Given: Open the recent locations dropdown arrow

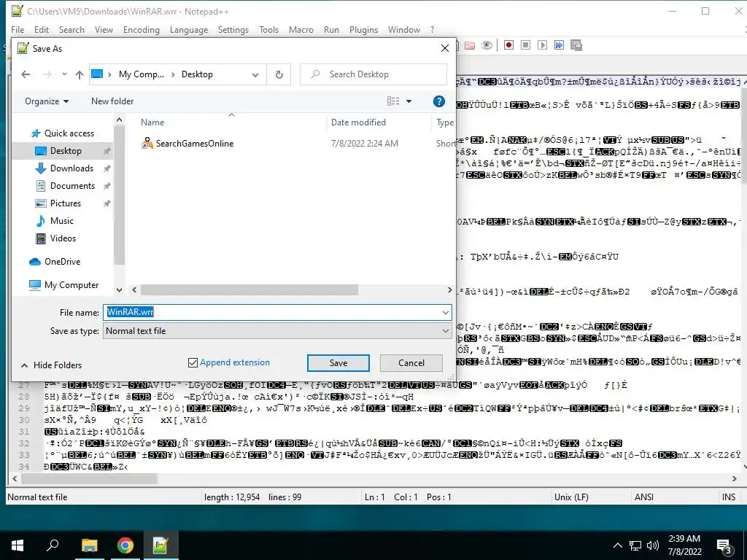Looking at the screenshot, I should pyautogui.click(x=64, y=74).
